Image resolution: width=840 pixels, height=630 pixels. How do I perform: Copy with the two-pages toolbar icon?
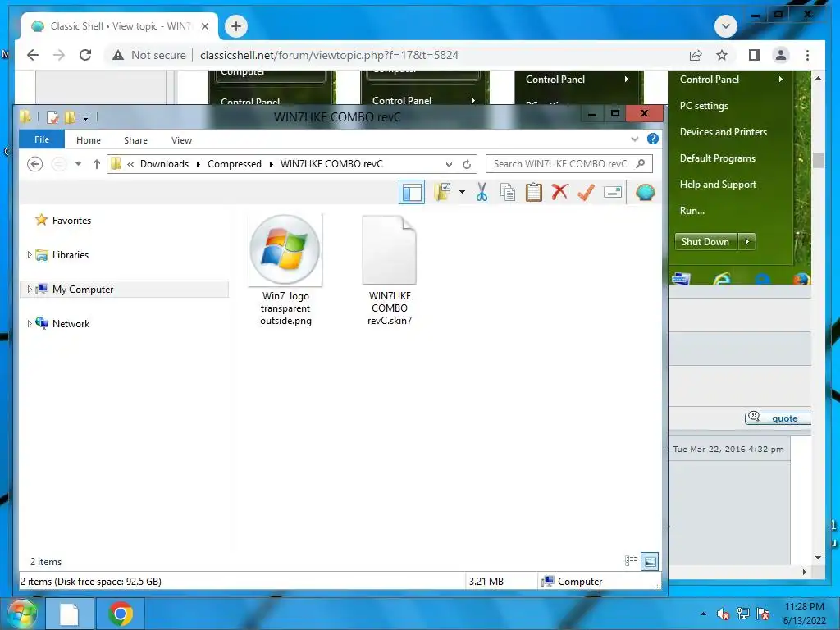coord(507,192)
